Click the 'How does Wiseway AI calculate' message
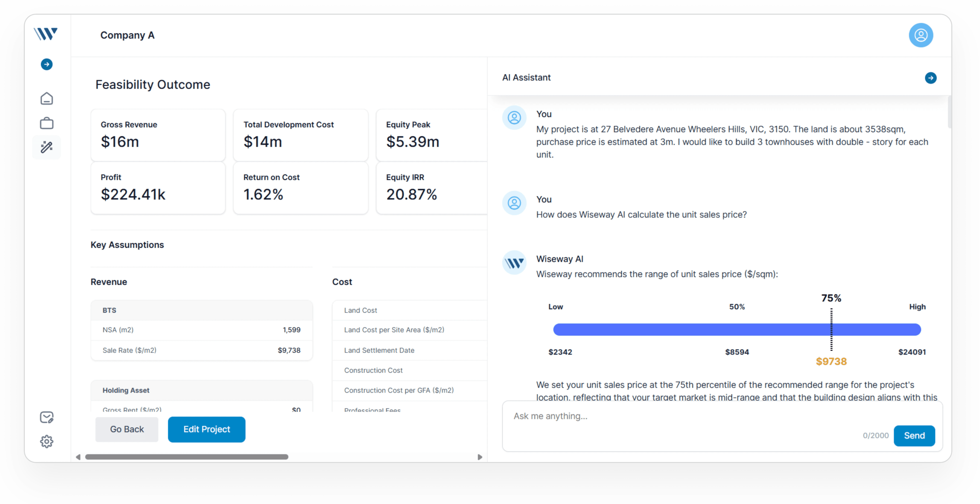This screenshot has height=504, width=980. (x=641, y=214)
